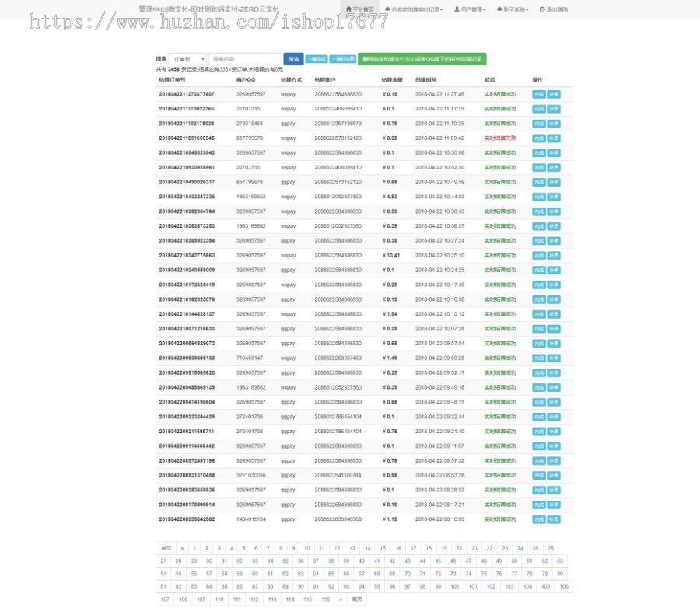Go to pagination page 26
This screenshot has width=700, height=615.
pyautogui.click(x=551, y=548)
